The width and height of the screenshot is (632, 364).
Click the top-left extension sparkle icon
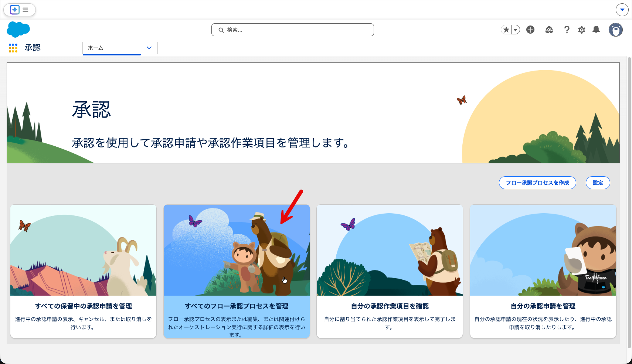pyautogui.click(x=15, y=10)
